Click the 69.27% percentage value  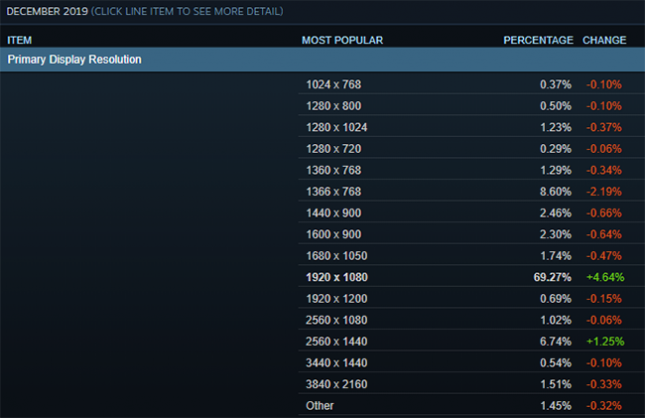pyautogui.click(x=552, y=277)
